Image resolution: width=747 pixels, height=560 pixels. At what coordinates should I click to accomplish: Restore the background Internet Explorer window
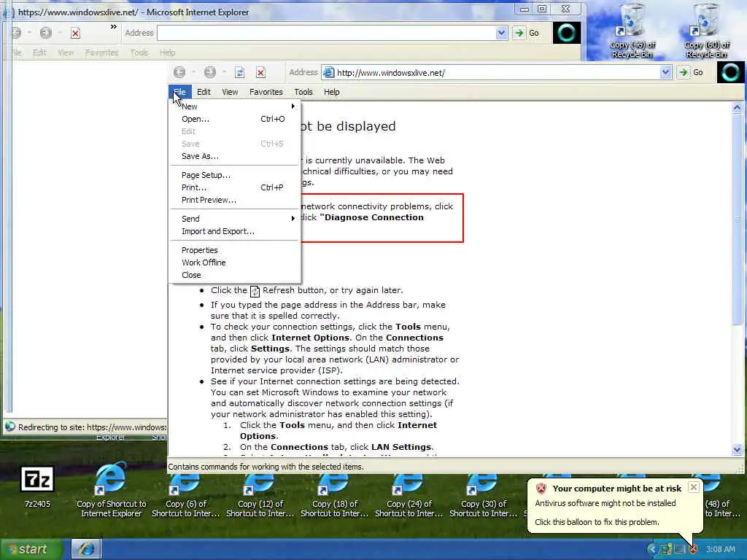pyautogui.click(x=542, y=9)
